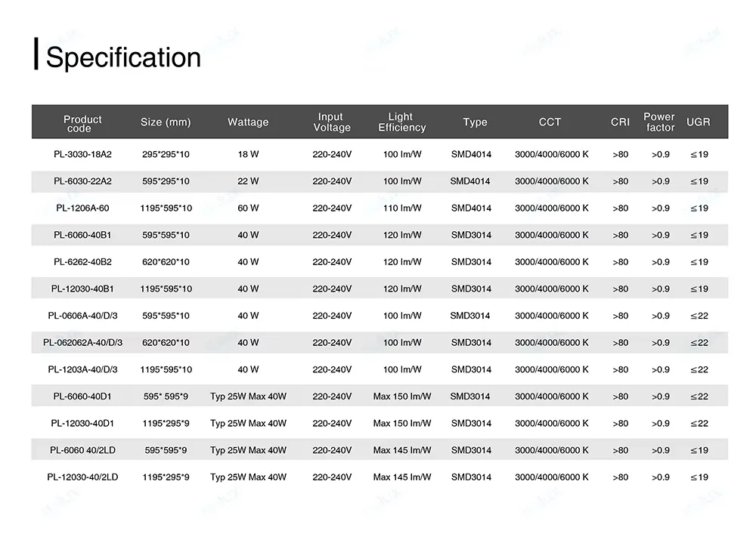The height and width of the screenshot is (534, 756).
Task: Select the 60 W wattage cell
Action: [x=248, y=208]
